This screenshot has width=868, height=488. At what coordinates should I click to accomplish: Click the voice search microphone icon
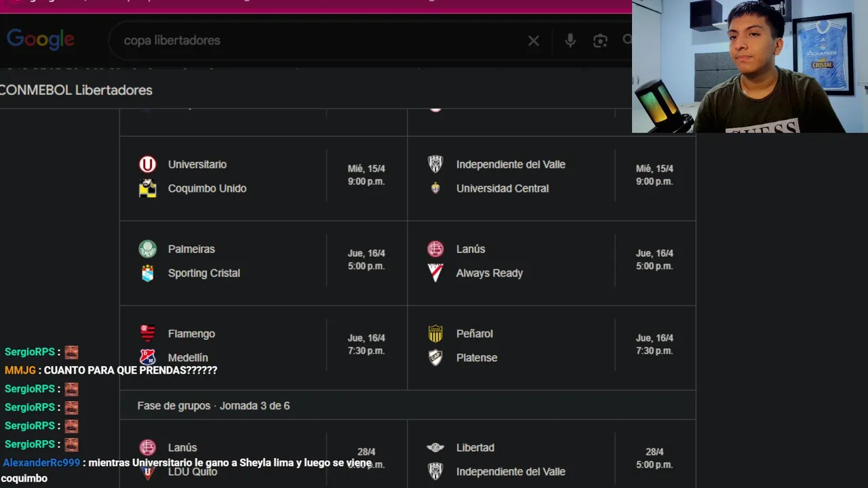pos(570,41)
